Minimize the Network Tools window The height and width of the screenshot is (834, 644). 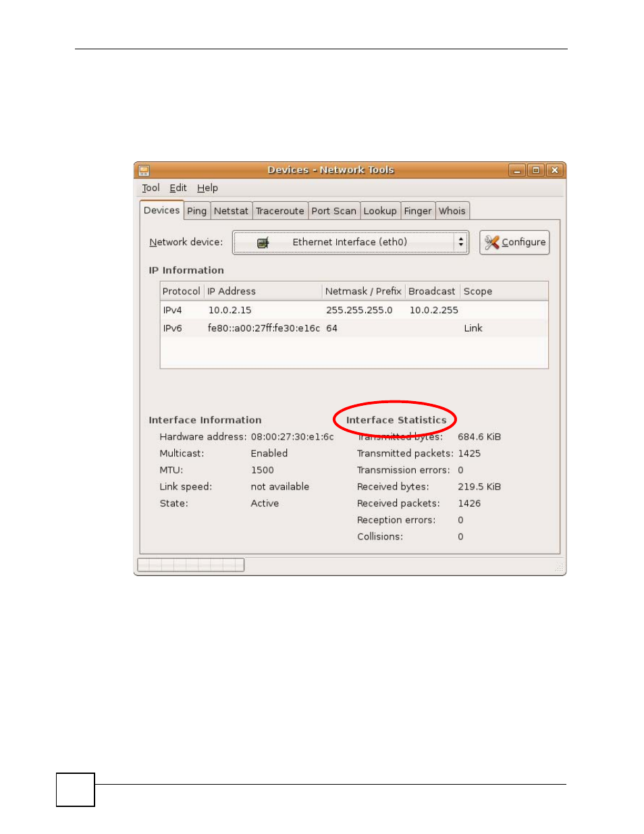pyautogui.click(x=517, y=170)
